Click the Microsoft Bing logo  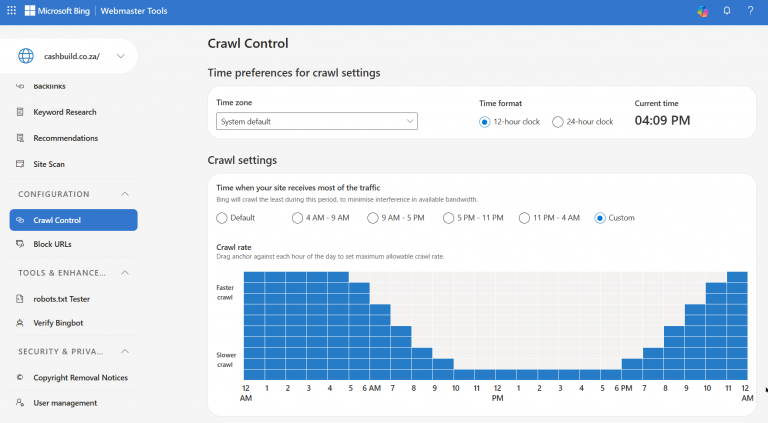coord(57,11)
